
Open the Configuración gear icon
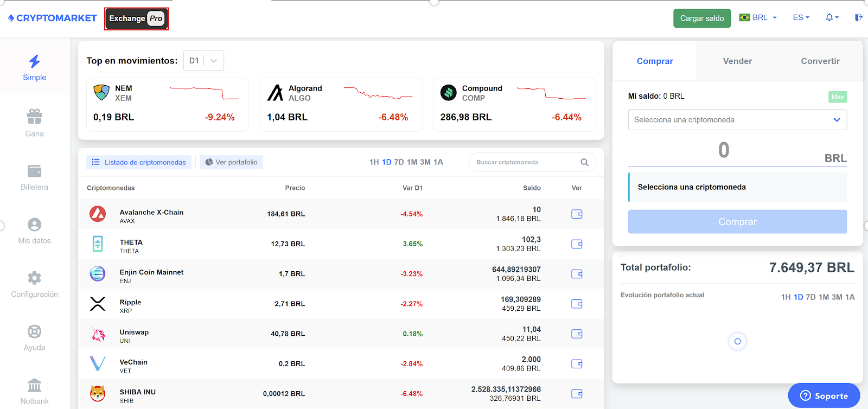click(x=35, y=278)
